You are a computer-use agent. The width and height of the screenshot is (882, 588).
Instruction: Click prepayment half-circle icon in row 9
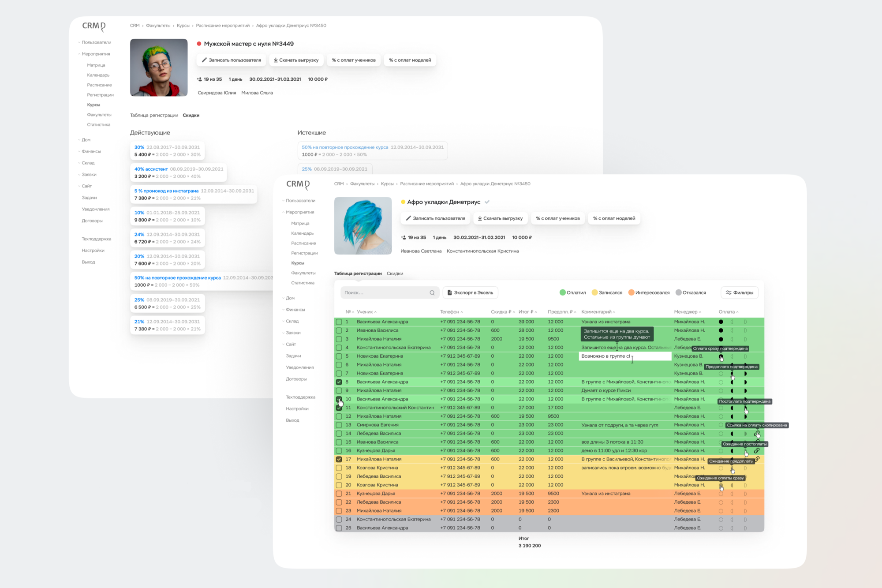pyautogui.click(x=732, y=391)
